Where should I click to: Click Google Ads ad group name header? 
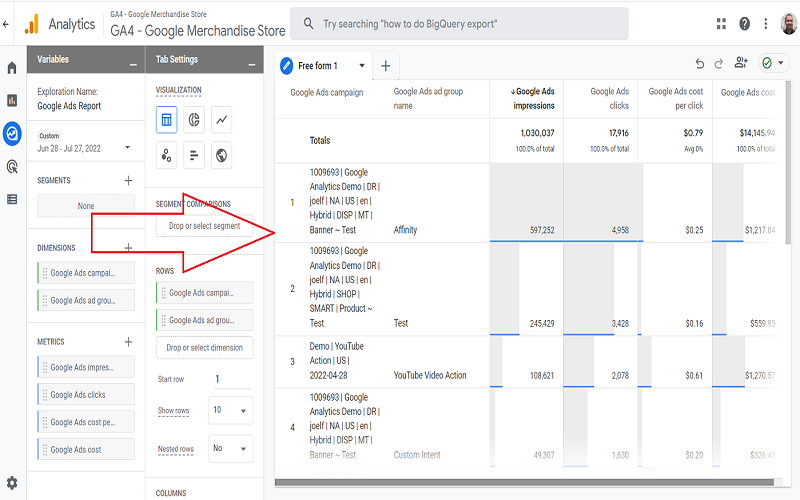click(428, 98)
